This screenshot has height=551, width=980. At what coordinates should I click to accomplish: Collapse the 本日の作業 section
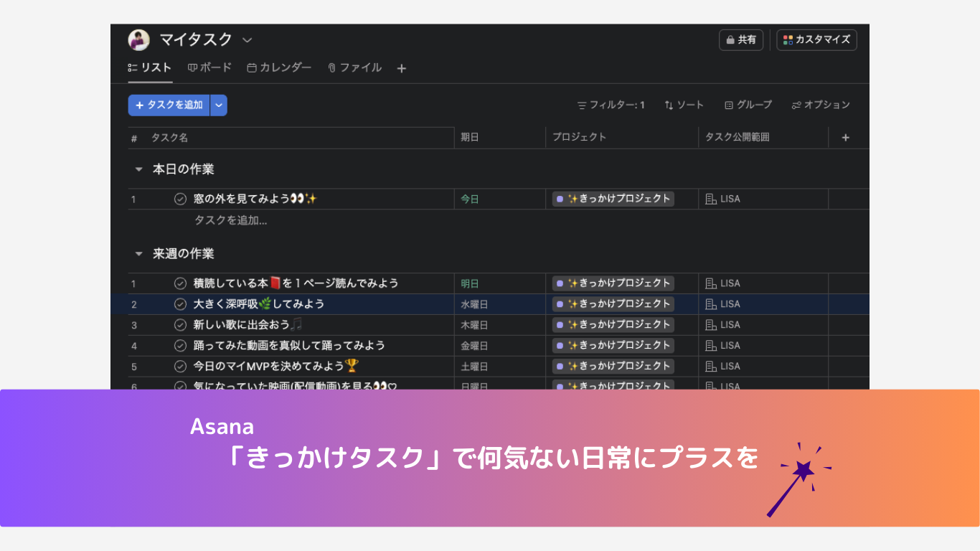coord(138,169)
